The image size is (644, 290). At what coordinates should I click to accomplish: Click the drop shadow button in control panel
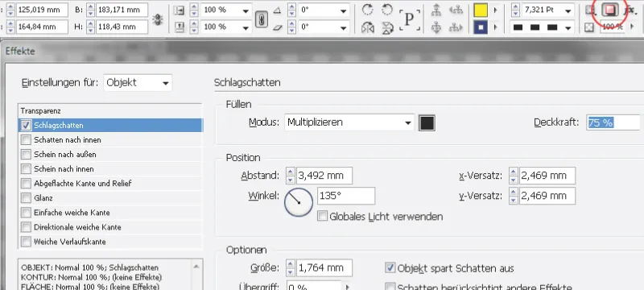click(610, 10)
